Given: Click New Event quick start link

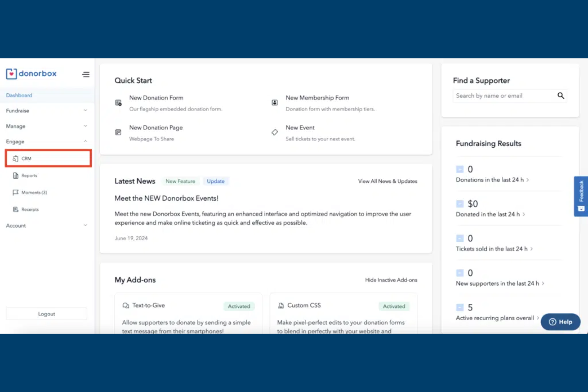Looking at the screenshot, I should (x=300, y=127).
